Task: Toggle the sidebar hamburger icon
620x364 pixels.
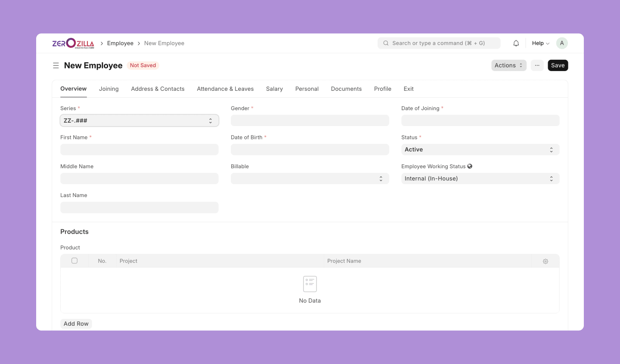Action: (x=56, y=65)
